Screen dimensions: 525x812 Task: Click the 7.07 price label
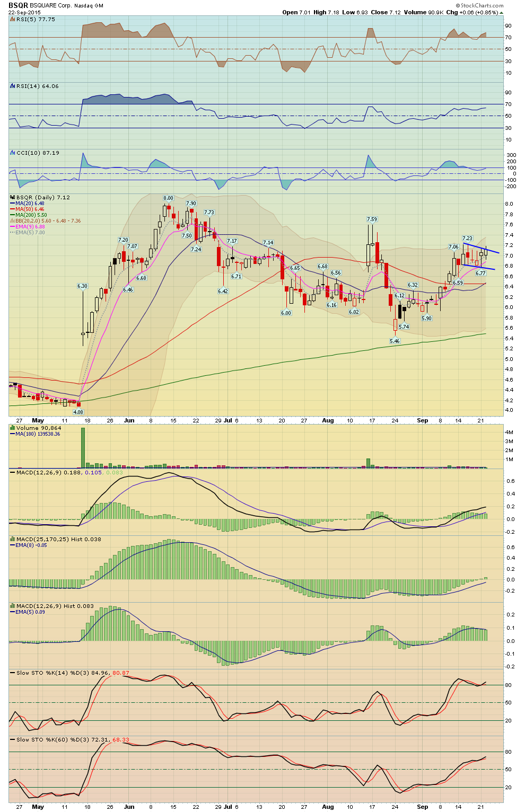point(132,246)
